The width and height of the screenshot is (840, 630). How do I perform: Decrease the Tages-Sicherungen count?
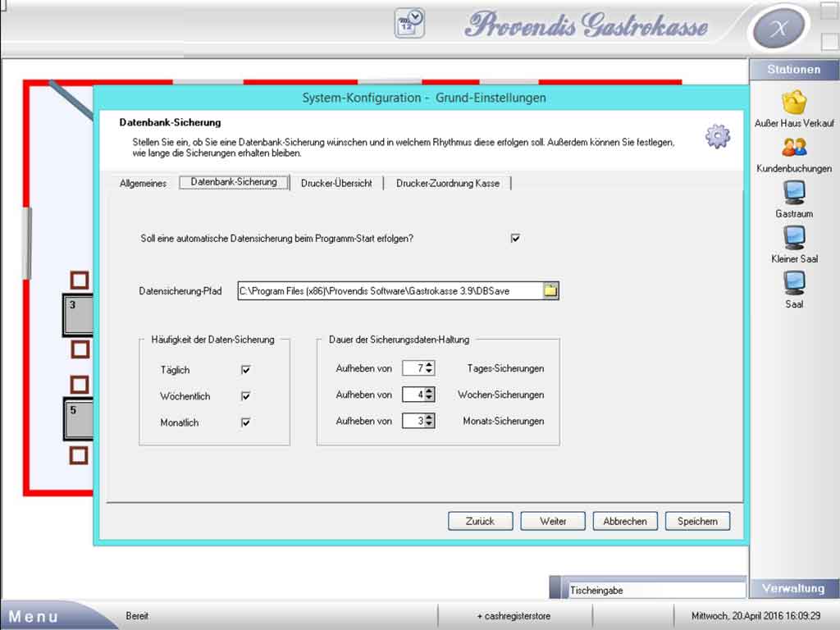point(429,372)
